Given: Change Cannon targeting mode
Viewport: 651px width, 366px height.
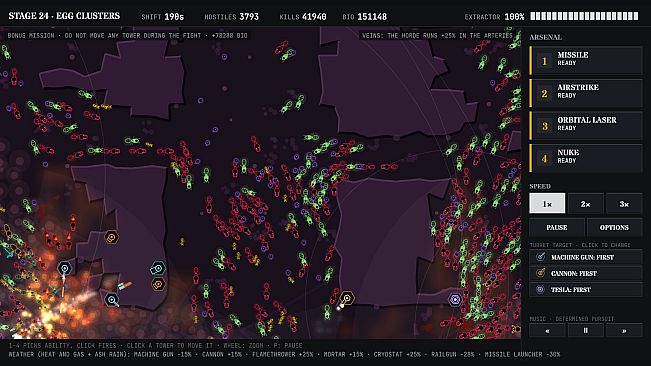Looking at the screenshot, I should pos(586,273).
